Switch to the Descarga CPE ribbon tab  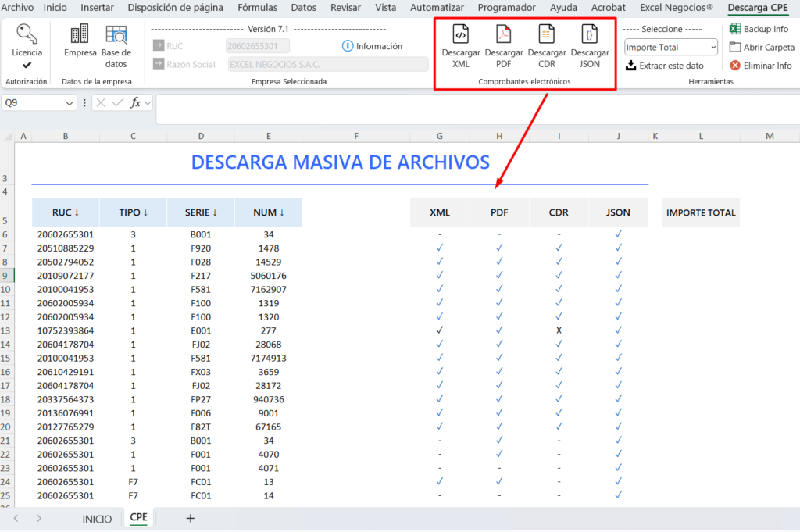[x=757, y=8]
